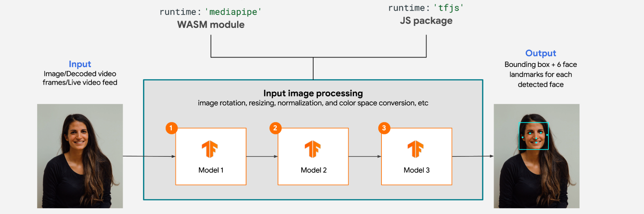644x214 pixels.
Task: Click the orange number 1 badge
Action: coord(171,128)
